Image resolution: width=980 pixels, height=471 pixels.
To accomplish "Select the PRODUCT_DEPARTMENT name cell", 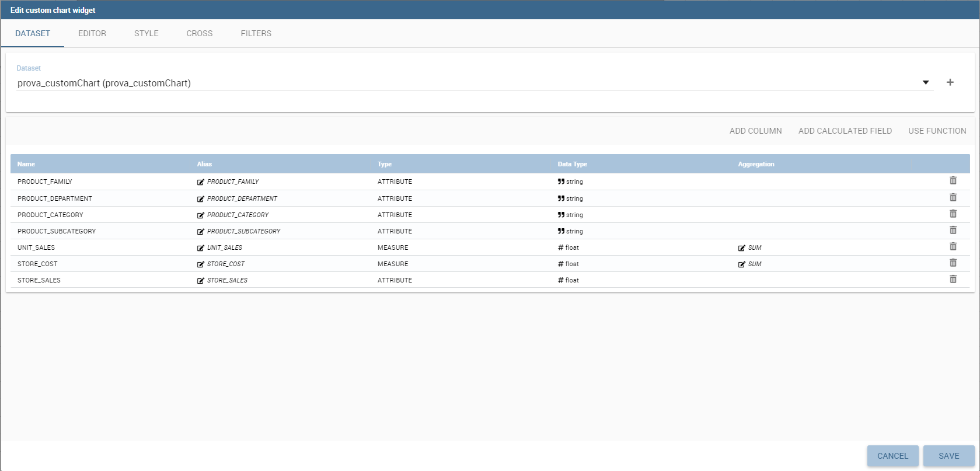I will coord(55,198).
